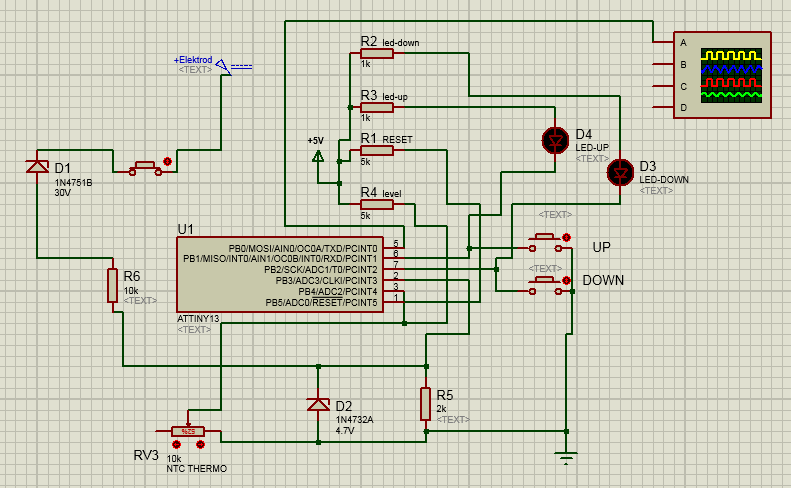Screen dimensions: 791x488
Task: Select resistor R5 2k
Action: click(x=426, y=404)
